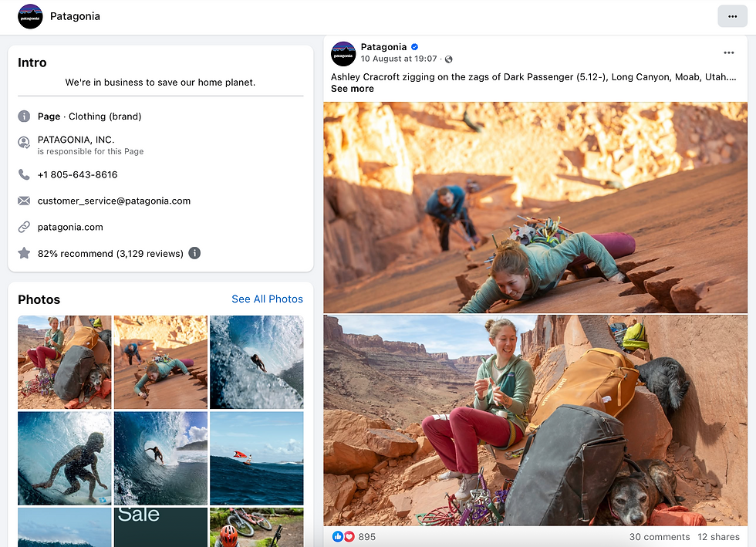
Task: Open the reviews info tooltip icon
Action: point(194,253)
